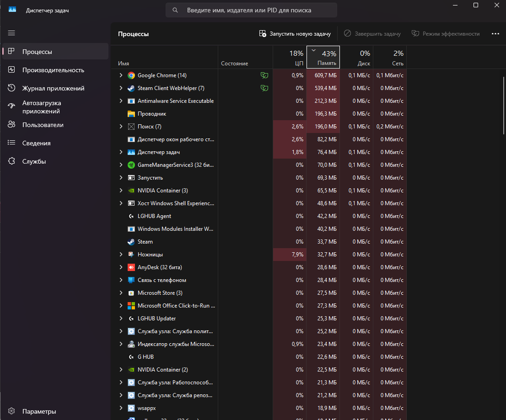Image resolution: width=506 pixels, height=420 pixels.
Task: Click the Microsoft Store bag icon
Action: [x=131, y=293]
